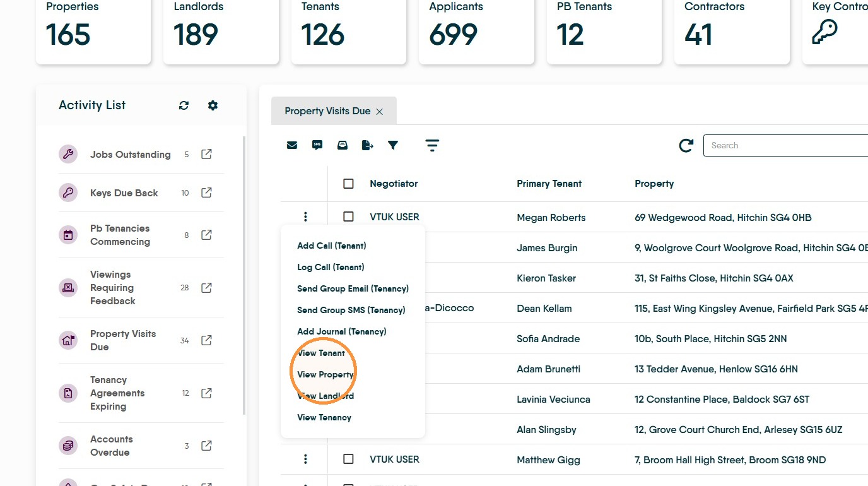
Task: Select View Property from context menu
Action: [x=325, y=374]
